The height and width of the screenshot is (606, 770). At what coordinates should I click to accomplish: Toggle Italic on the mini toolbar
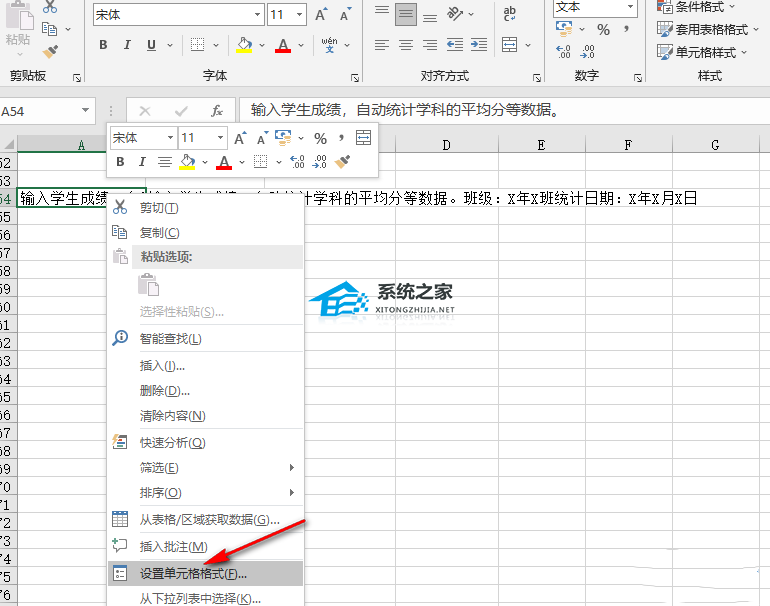click(x=142, y=162)
